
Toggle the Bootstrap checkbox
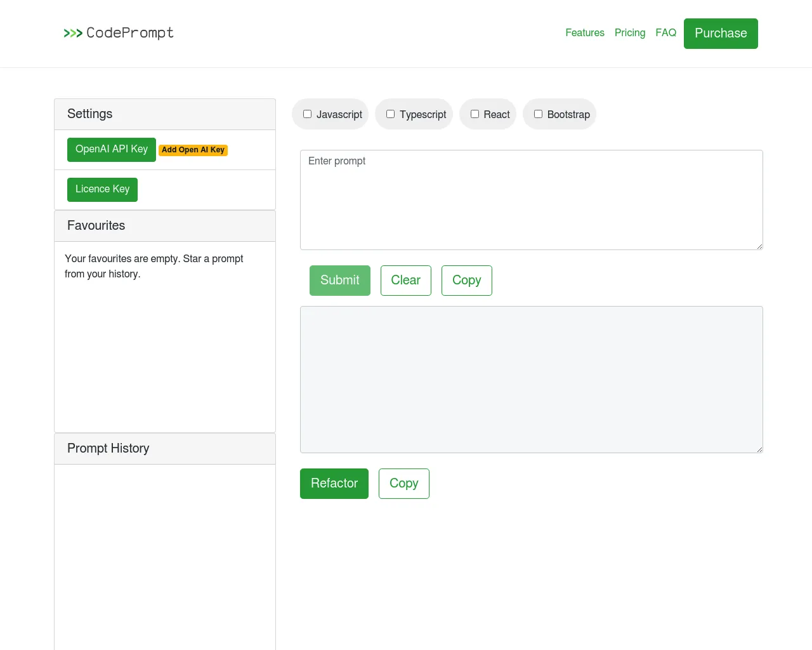pos(538,114)
